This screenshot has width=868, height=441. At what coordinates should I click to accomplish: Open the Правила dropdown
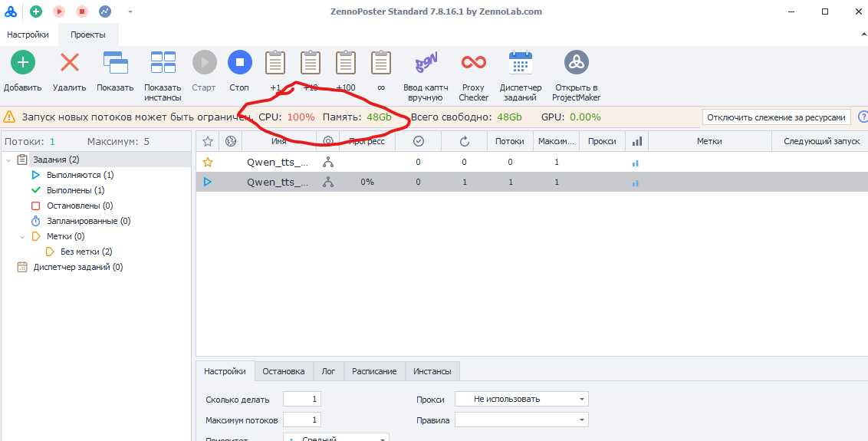tap(521, 420)
